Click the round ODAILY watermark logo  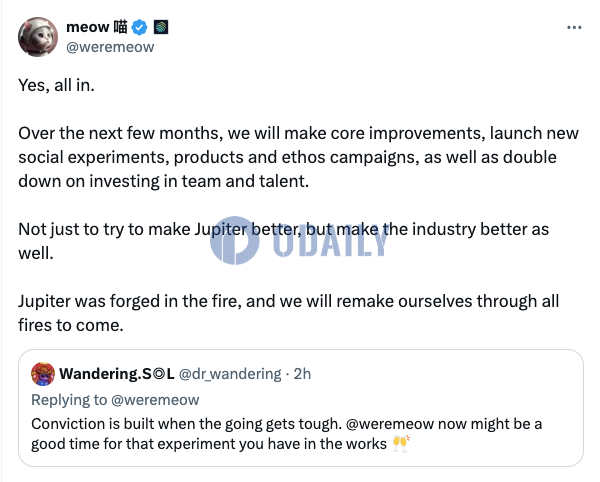click(235, 240)
